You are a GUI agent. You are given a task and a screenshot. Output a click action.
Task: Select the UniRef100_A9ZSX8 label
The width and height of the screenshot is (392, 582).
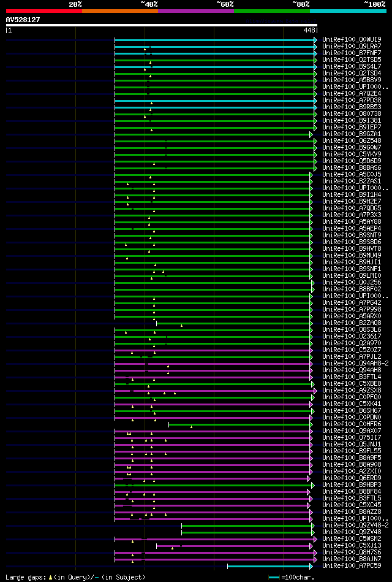point(352,391)
